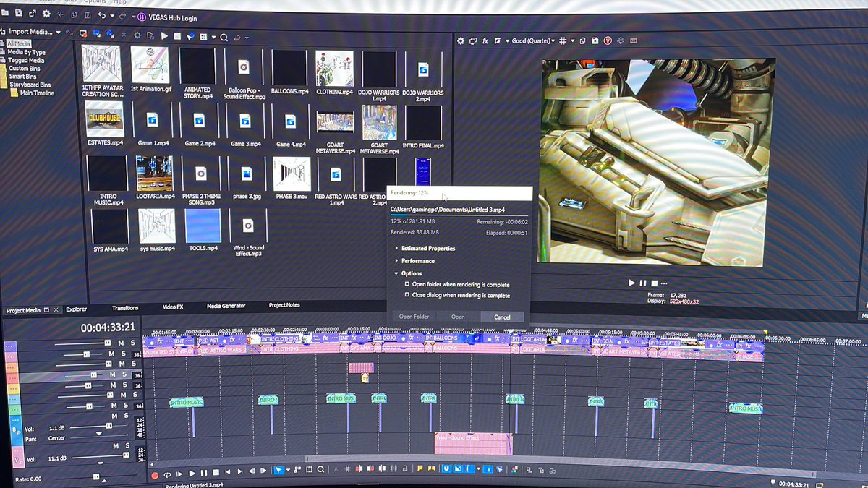868x488 pixels.
Task: Click the Open button in rendering dialog
Action: (458, 317)
